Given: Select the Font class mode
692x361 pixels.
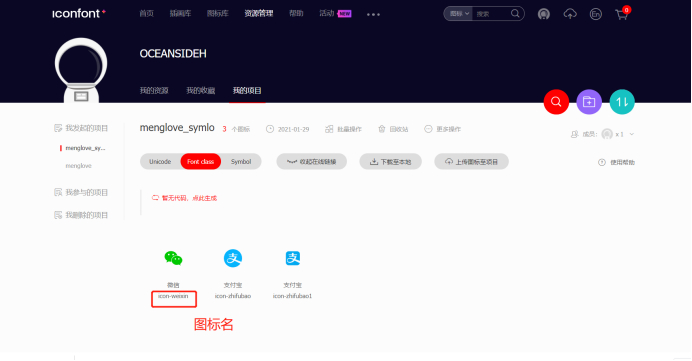Looking at the screenshot, I should pos(200,162).
